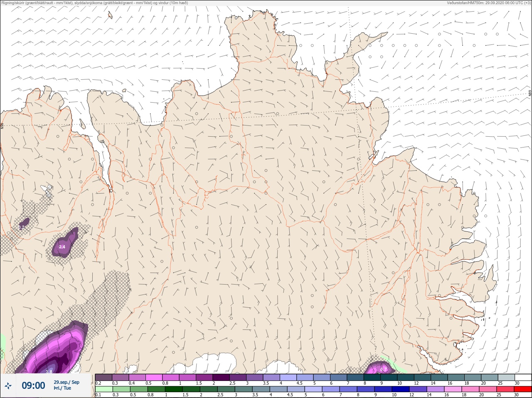Click the '0.7' precipitation label near the south coast

[384, 369]
